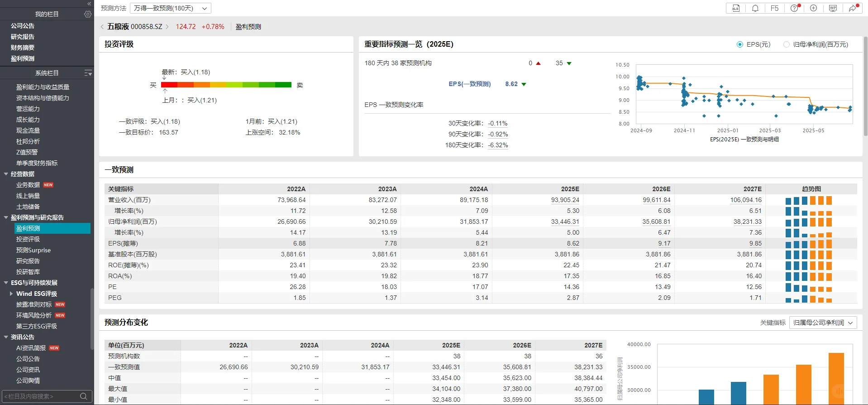Click 180天变化率 value -6.32%

coord(498,145)
